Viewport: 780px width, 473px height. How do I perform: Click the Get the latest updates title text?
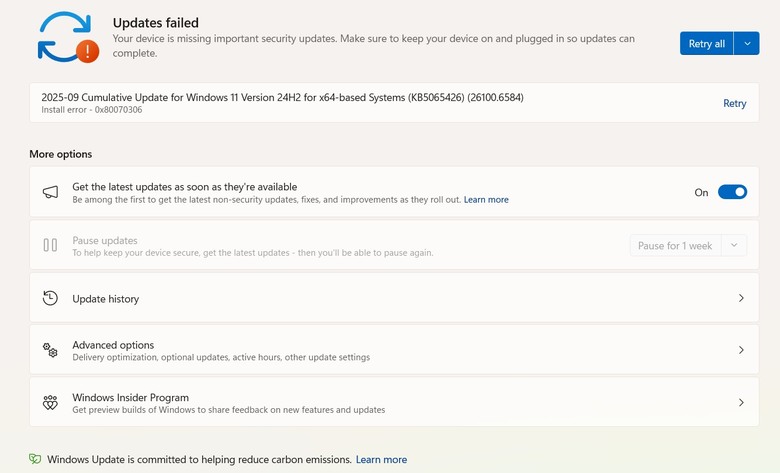185,187
